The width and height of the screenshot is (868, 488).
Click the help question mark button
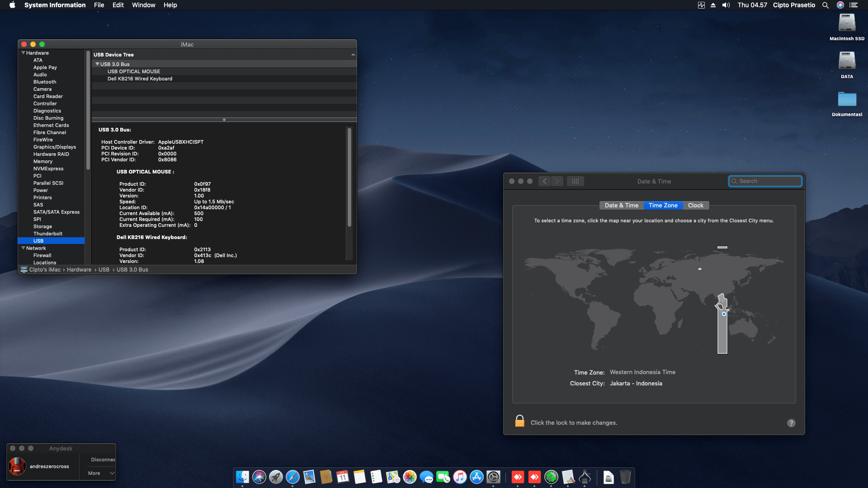click(x=791, y=423)
